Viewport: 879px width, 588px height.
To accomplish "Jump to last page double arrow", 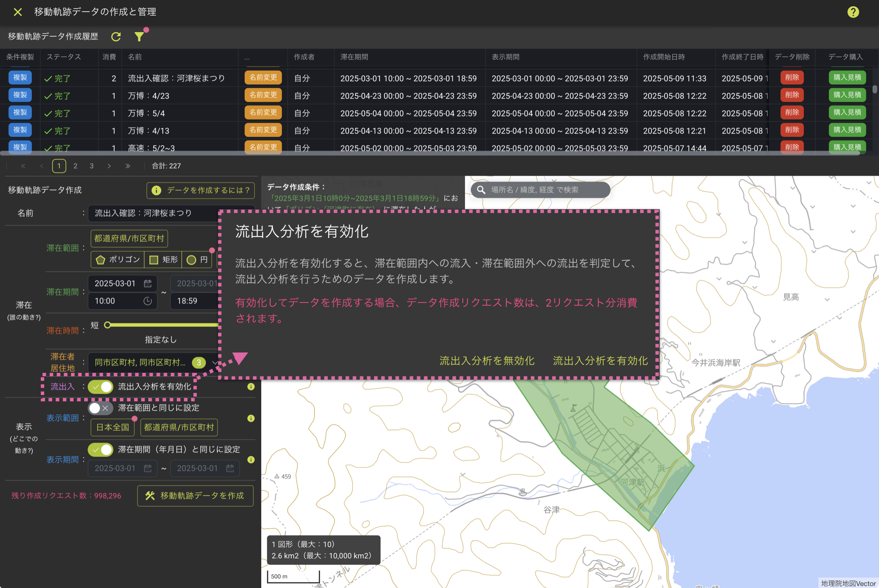I will 128,166.
